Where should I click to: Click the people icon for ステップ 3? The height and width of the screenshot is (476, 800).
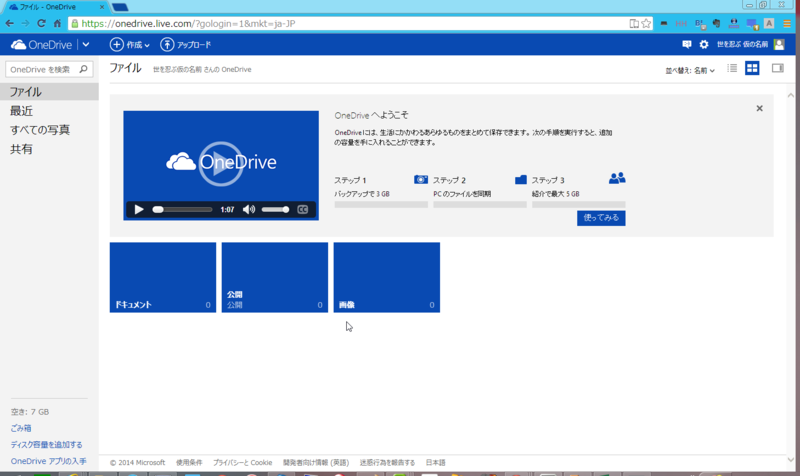(x=617, y=178)
